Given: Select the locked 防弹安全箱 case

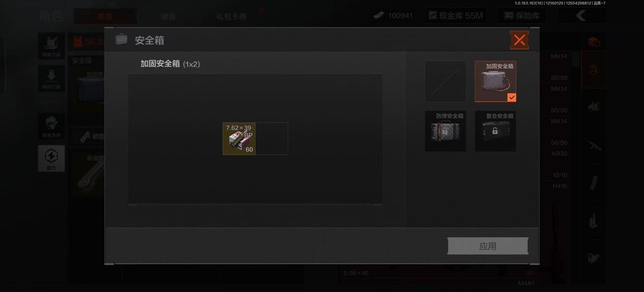Looking at the screenshot, I should [x=445, y=131].
